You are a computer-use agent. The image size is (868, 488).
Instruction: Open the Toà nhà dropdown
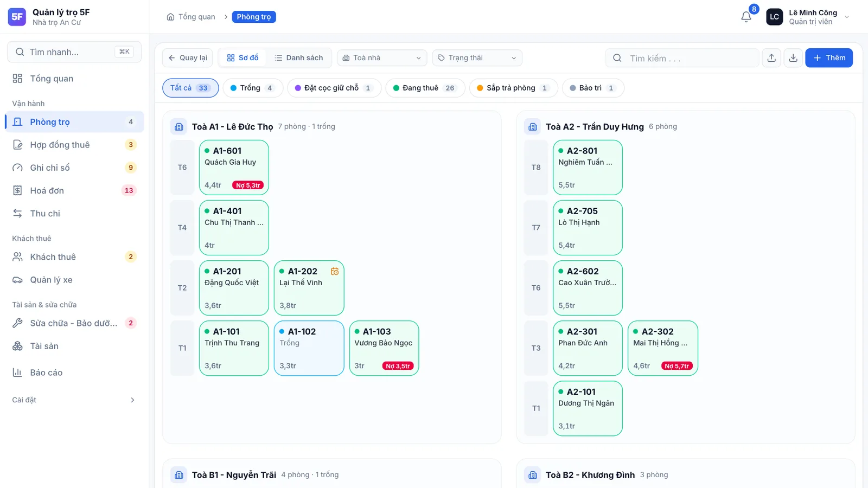(x=382, y=58)
